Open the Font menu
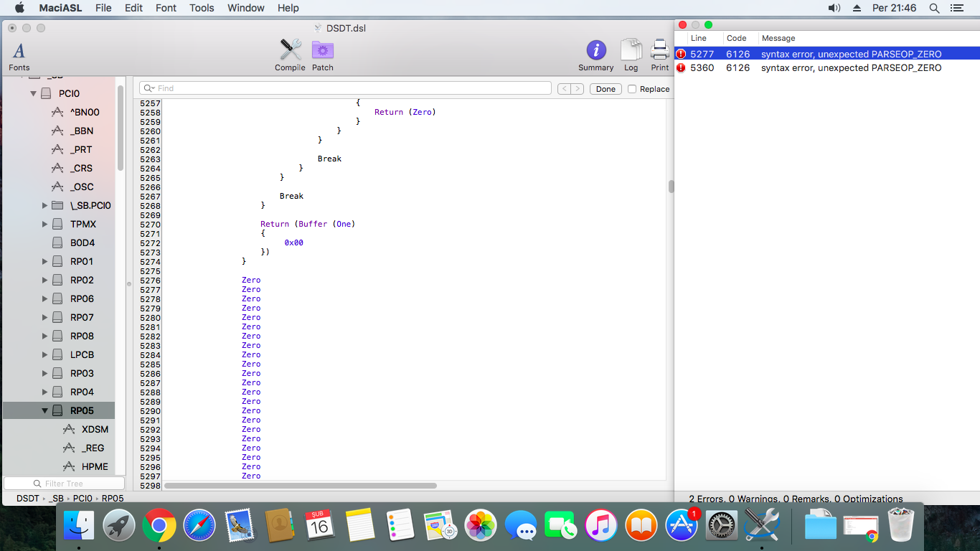 [x=166, y=8]
